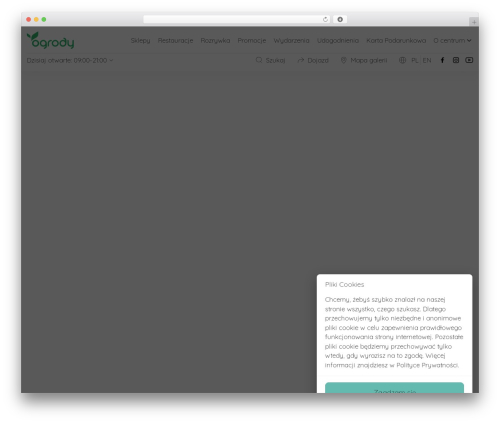This screenshot has height=423, width=500.
Task: Open the Sklepy menu item
Action: click(x=140, y=41)
